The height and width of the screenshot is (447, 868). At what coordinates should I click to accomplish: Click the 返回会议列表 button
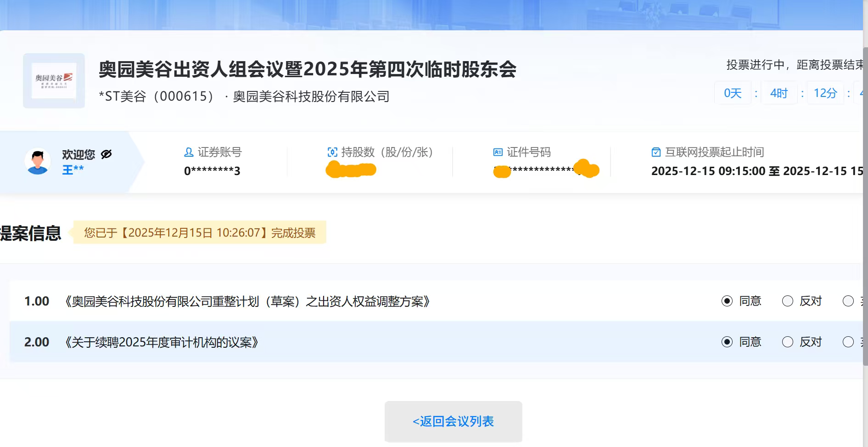pyautogui.click(x=454, y=421)
